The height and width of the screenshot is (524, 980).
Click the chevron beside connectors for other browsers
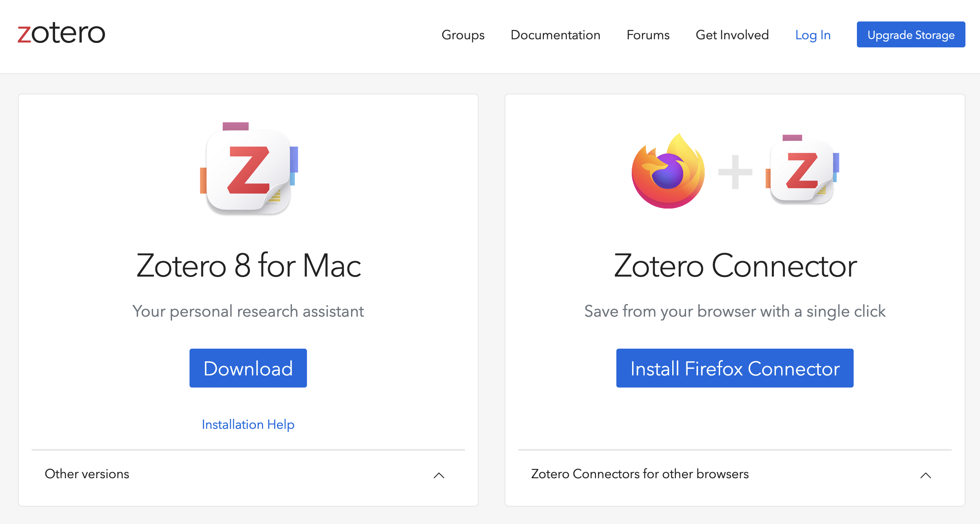pos(925,475)
